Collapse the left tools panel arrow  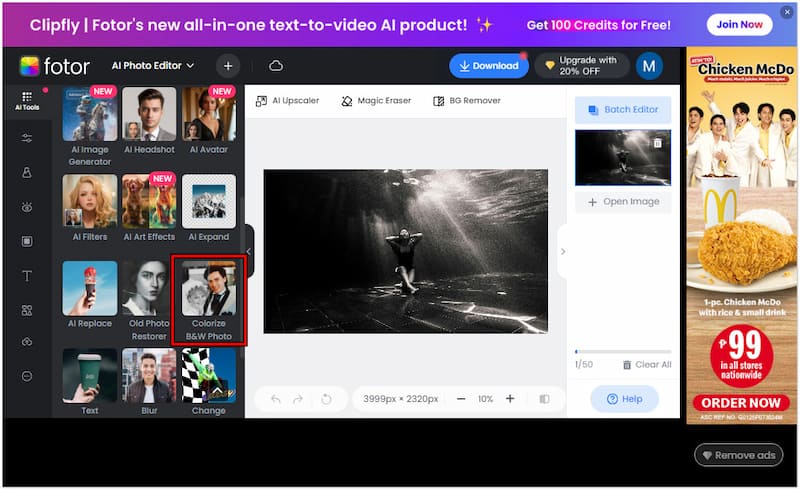pyautogui.click(x=249, y=252)
